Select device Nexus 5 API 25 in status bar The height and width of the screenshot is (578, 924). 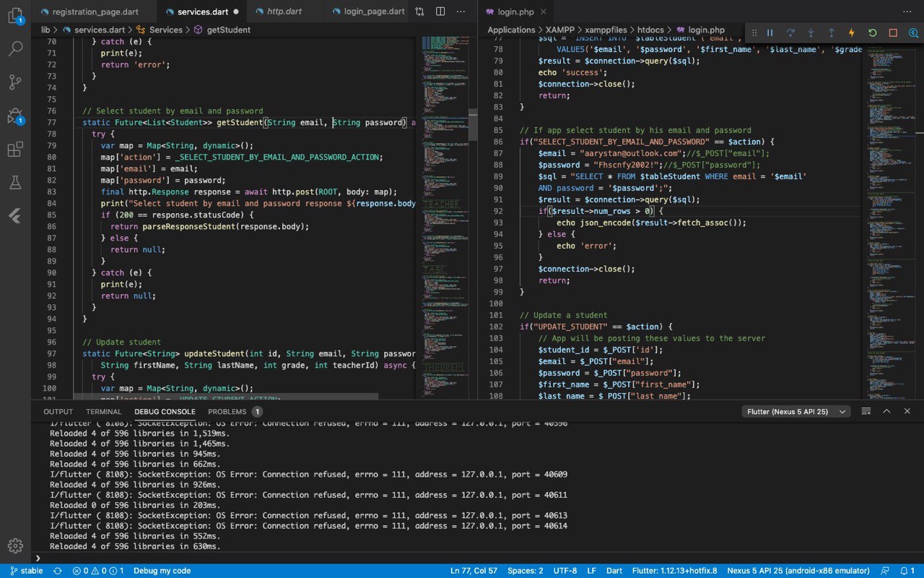pos(799,571)
